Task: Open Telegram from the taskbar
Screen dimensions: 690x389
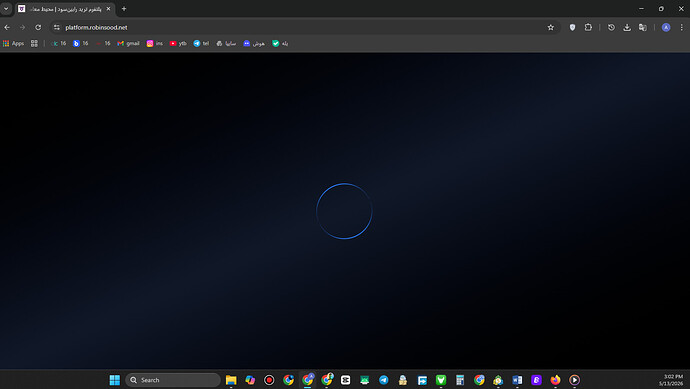Action: 384,380
